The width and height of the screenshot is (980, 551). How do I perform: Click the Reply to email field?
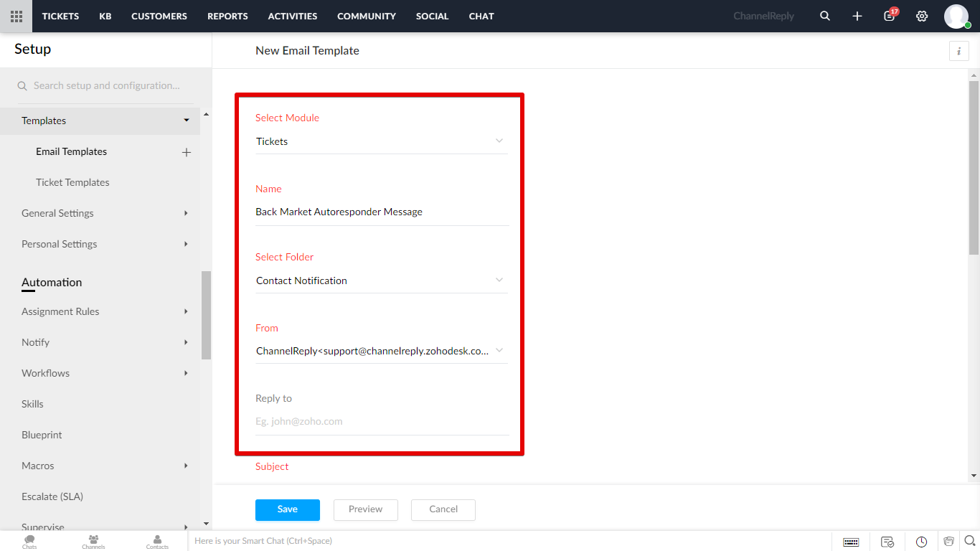[x=382, y=422]
